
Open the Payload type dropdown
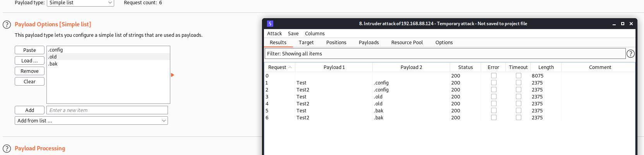click(x=80, y=3)
